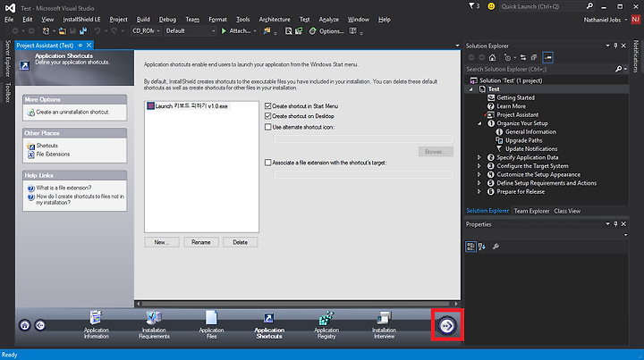Click the Attach start play icon
The height and width of the screenshot is (360, 644).
(x=224, y=30)
